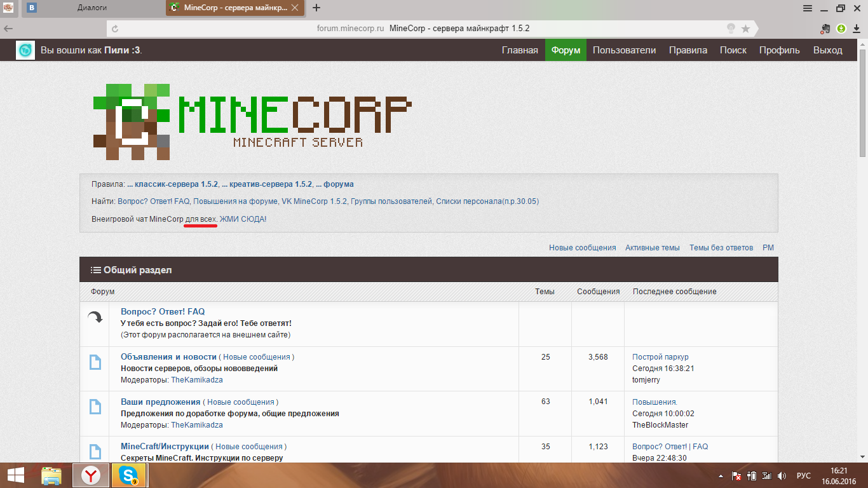The height and width of the screenshot is (488, 868).
Task: Click the battery power tray icon
Action: click(752, 475)
